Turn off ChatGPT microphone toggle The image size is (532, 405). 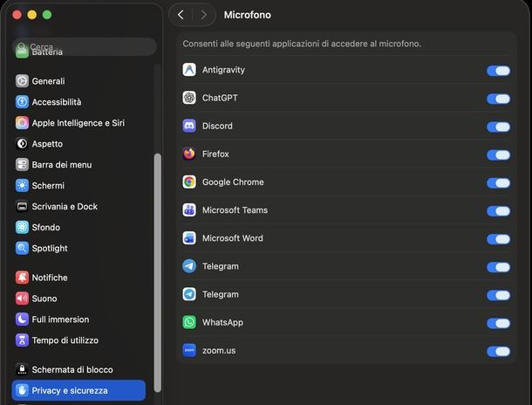[498, 99]
